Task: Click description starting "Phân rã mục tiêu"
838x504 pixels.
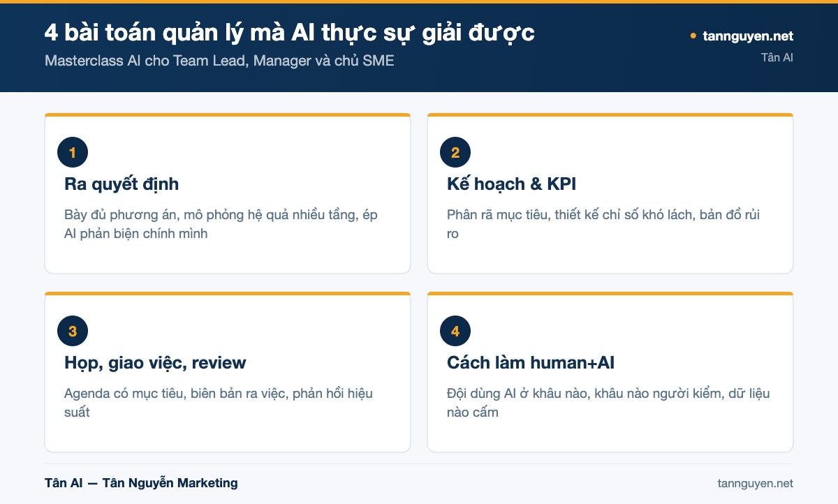Action: coord(603,224)
